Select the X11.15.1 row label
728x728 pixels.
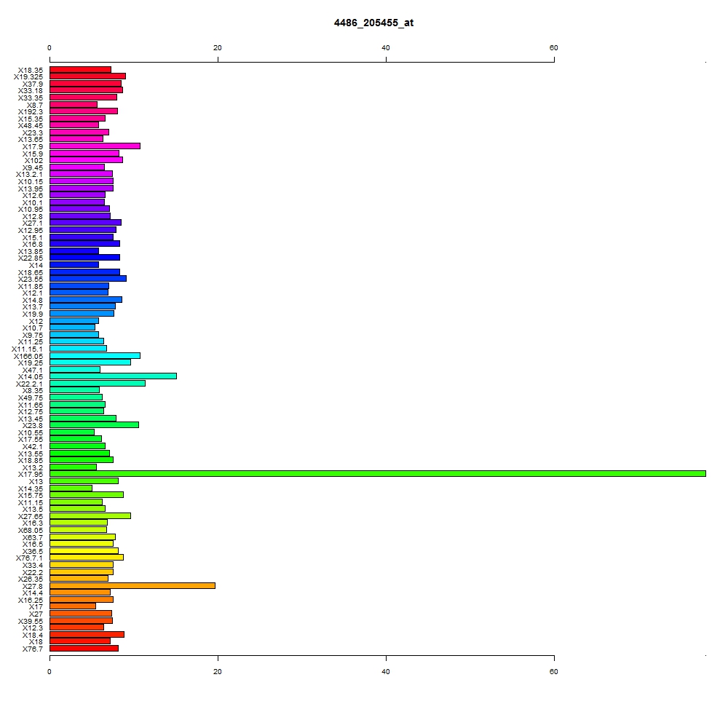[27, 349]
